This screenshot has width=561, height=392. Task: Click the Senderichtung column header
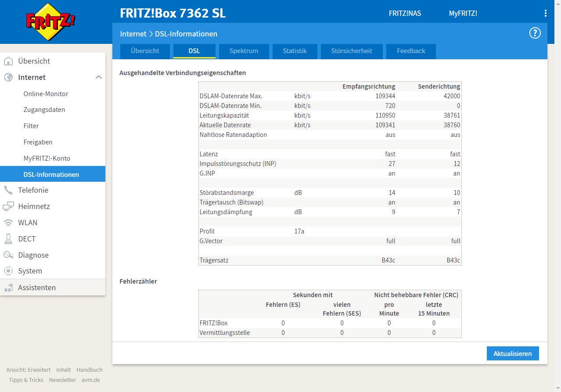439,86
